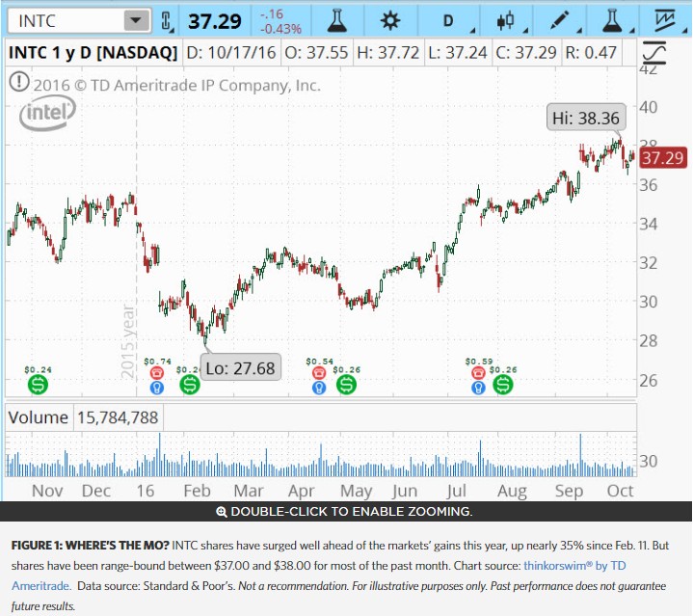
Task: Open the D timeframe selector
Action: coord(448,21)
